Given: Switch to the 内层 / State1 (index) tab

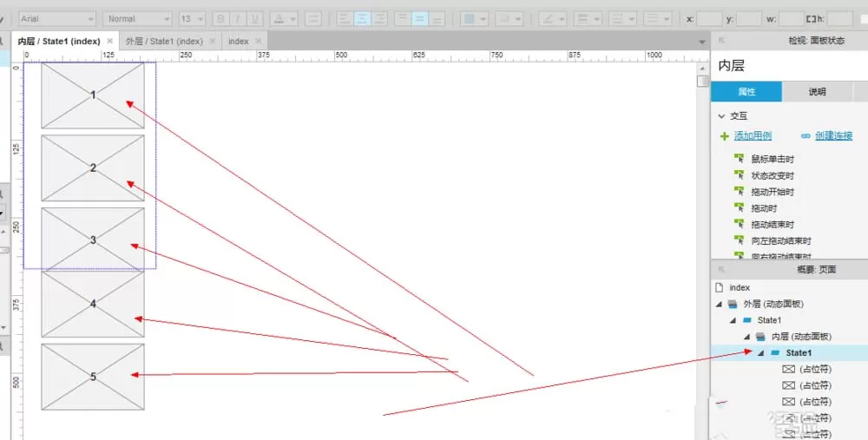Looking at the screenshot, I should (x=59, y=41).
